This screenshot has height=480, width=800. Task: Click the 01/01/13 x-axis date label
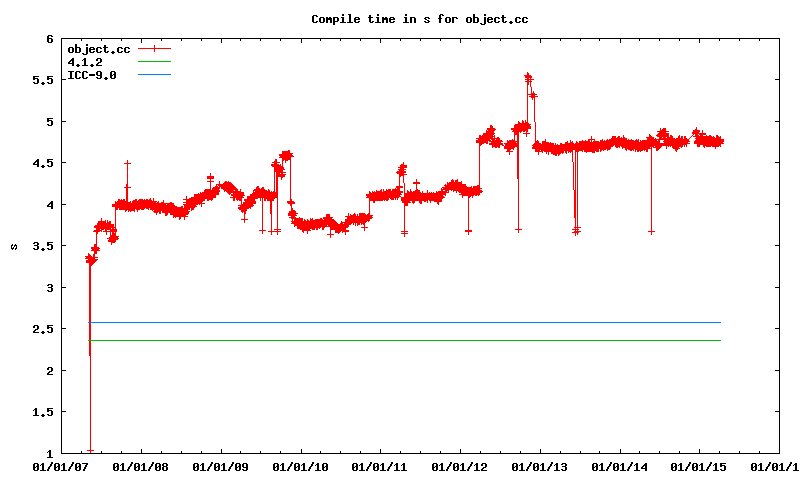(540, 466)
